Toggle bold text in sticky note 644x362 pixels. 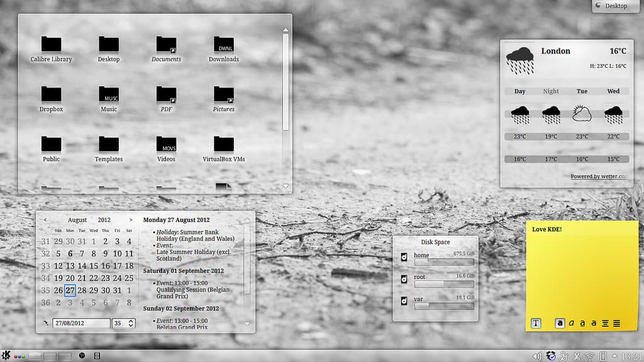(x=559, y=323)
